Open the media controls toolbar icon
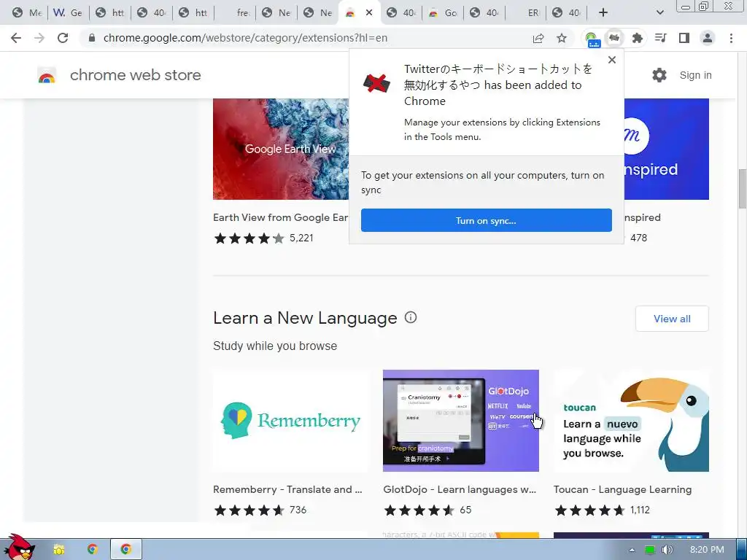This screenshot has width=747, height=560. pyautogui.click(x=661, y=38)
